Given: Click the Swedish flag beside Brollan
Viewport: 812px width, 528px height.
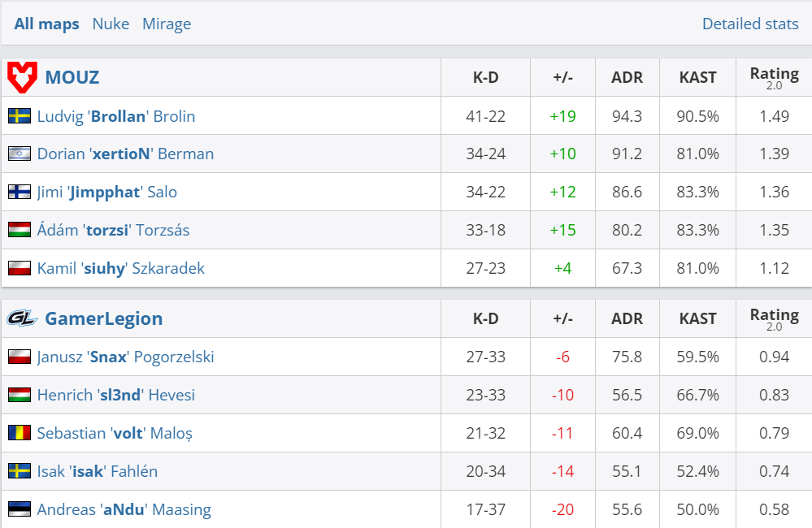Looking at the screenshot, I should 20,116.
